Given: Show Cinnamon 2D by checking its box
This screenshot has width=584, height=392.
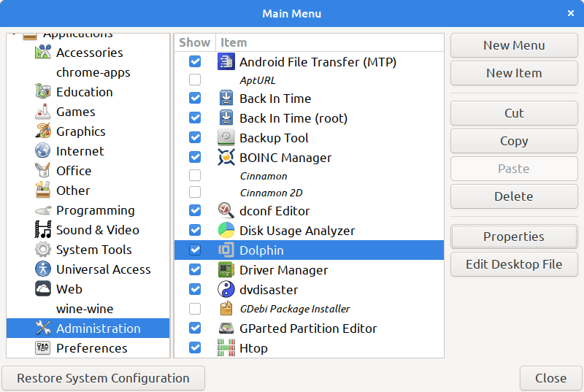Looking at the screenshot, I should pyautogui.click(x=195, y=192).
